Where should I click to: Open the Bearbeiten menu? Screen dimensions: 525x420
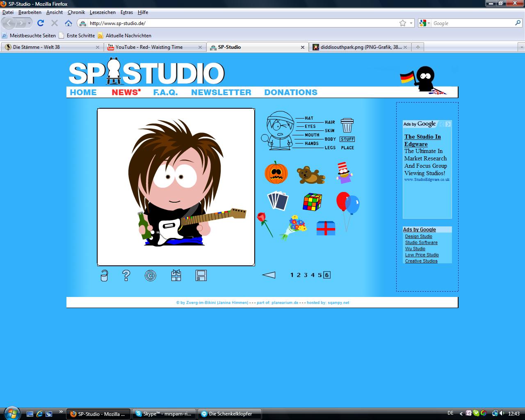click(x=30, y=12)
